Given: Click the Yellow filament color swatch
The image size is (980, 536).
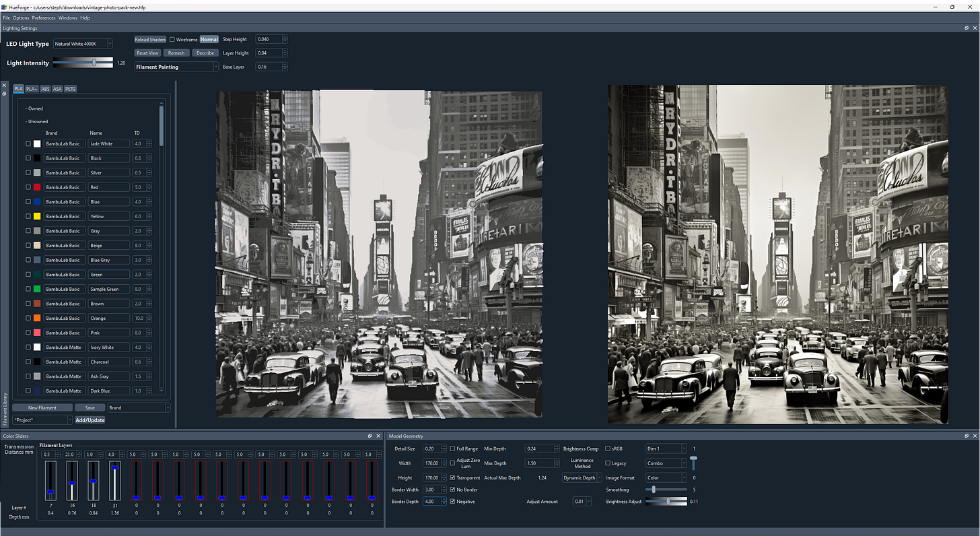Looking at the screenshot, I should 38,216.
